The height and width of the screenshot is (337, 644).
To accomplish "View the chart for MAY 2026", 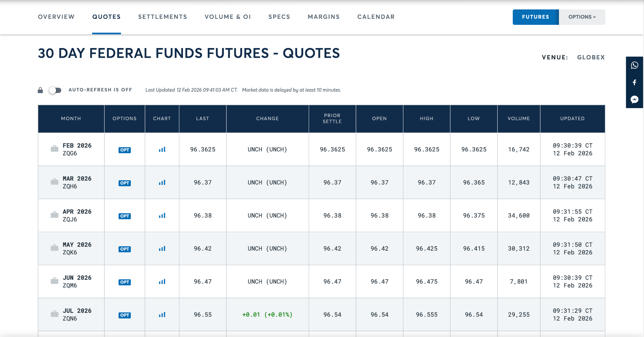I will click(162, 248).
